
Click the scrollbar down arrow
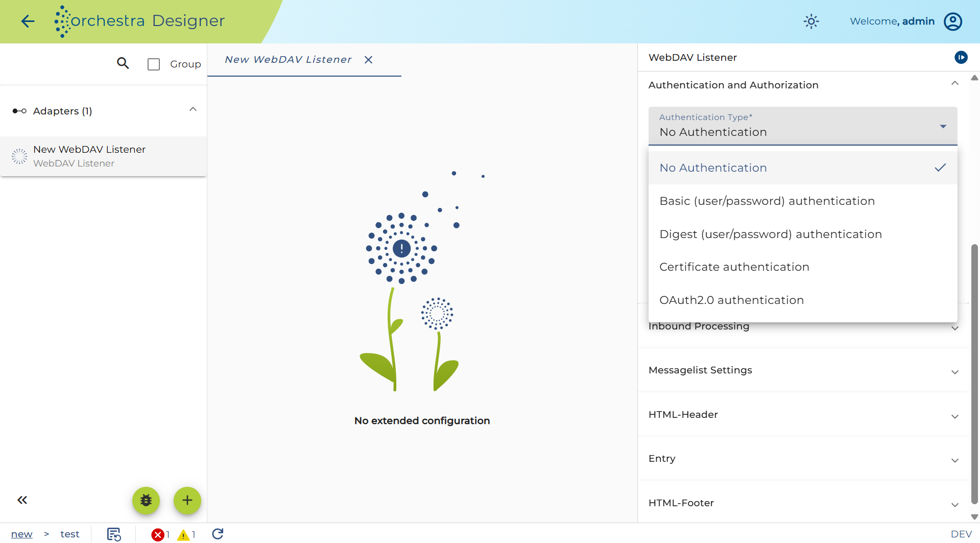(x=974, y=517)
